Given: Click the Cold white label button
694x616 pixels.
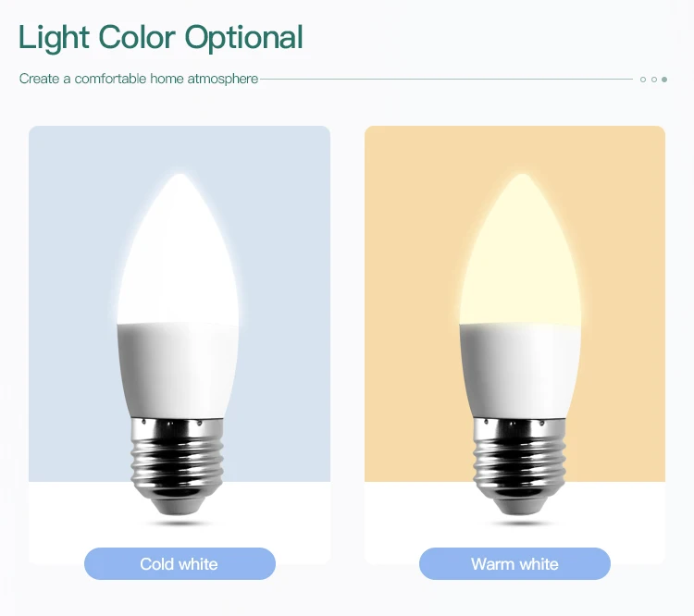Looking at the screenshot, I should click(180, 563).
